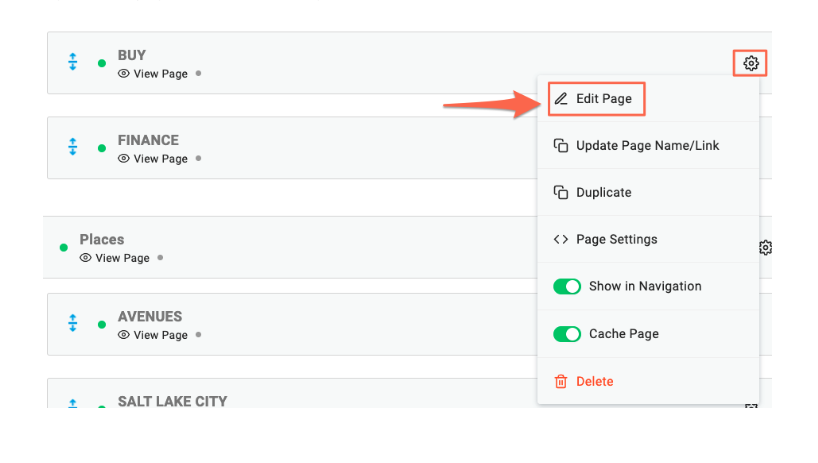Click the AVENUES page title
Viewport: 818px width, 463px height.
click(x=150, y=316)
